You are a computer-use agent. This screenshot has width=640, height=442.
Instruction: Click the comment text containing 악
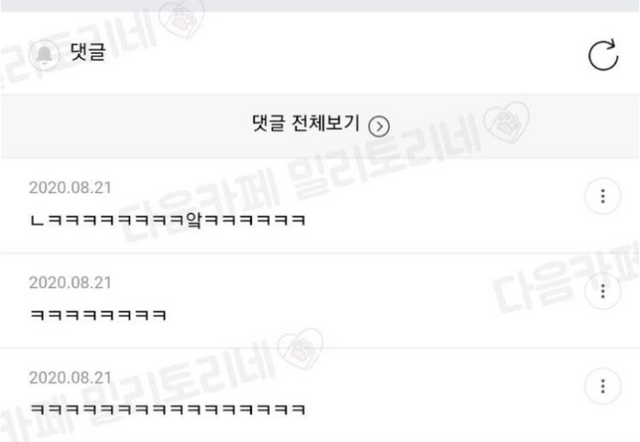[168, 220]
